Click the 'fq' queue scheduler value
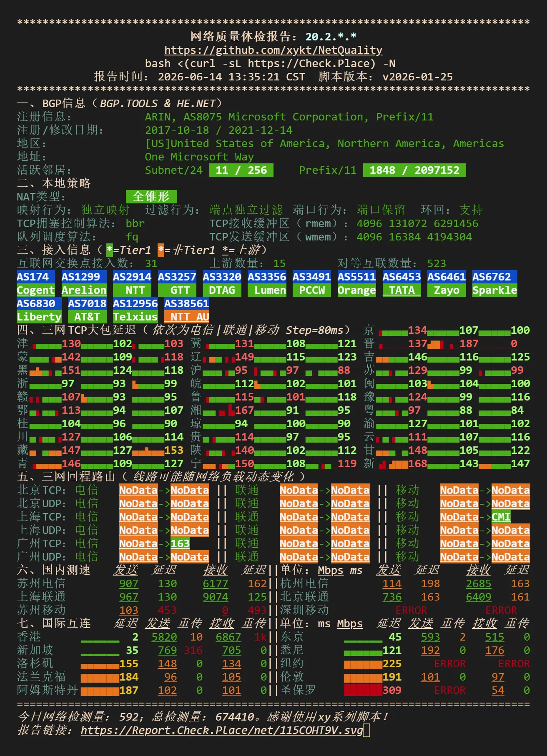547x756 pixels. [x=132, y=237]
